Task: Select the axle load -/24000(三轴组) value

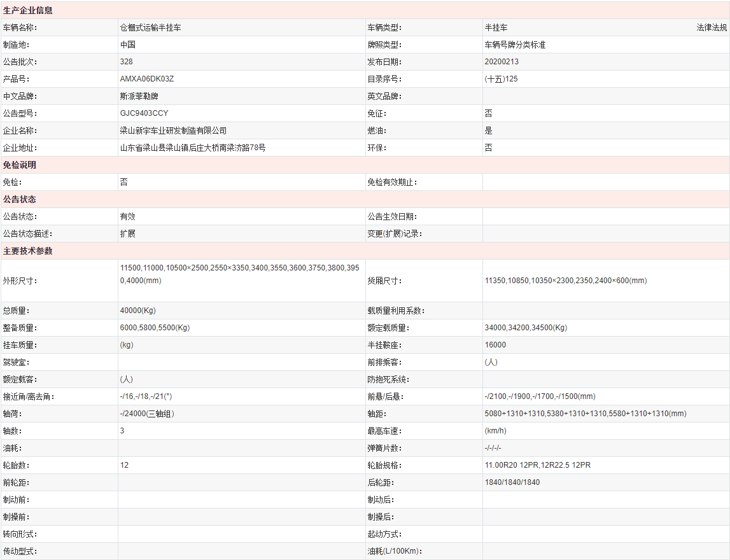Action: pyautogui.click(x=147, y=414)
